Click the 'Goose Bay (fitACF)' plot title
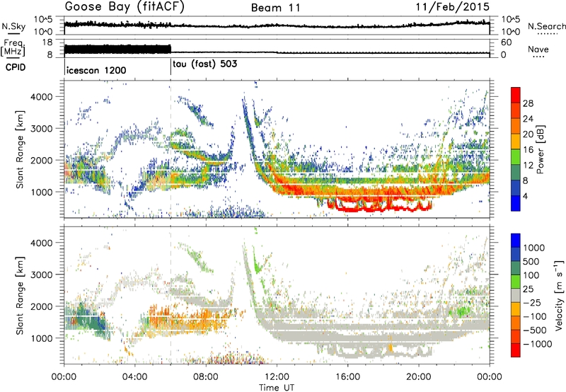 click(125, 6)
